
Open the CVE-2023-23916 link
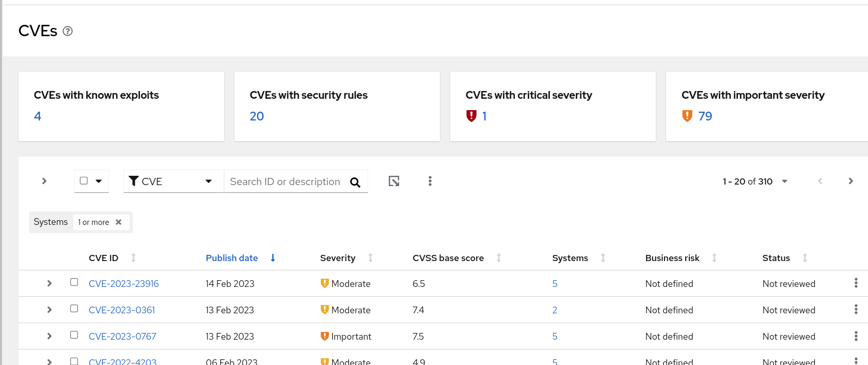pos(124,284)
